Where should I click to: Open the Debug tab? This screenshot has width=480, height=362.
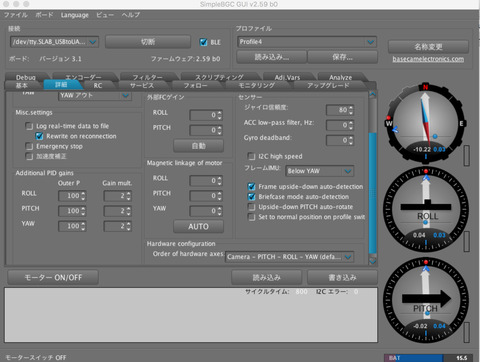click(x=26, y=77)
